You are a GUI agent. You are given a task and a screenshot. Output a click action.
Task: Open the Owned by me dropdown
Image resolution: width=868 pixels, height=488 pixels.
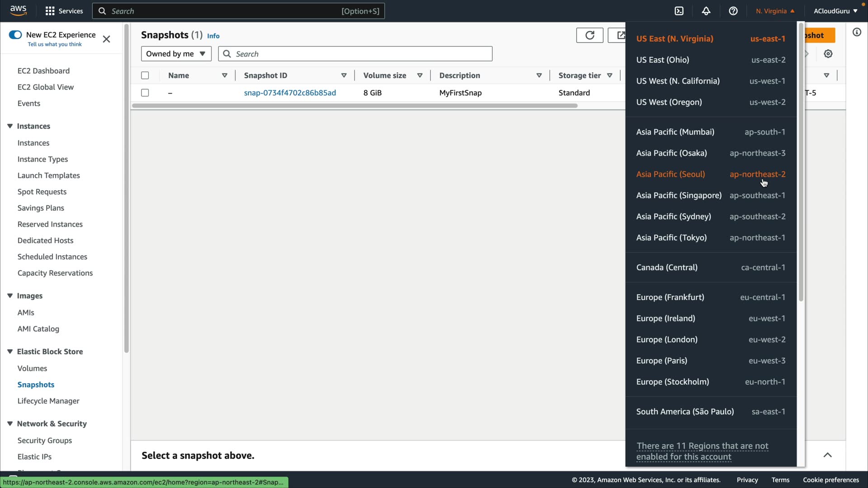[x=176, y=54]
